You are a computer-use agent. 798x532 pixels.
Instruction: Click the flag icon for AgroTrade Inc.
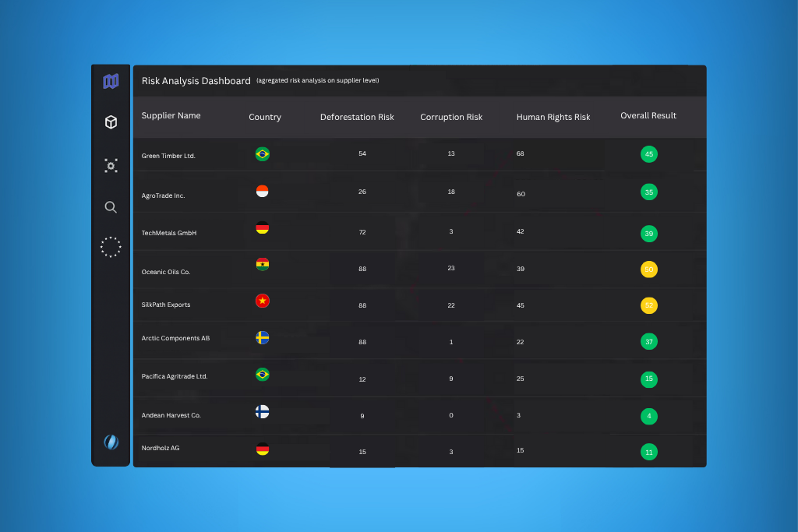point(263,192)
